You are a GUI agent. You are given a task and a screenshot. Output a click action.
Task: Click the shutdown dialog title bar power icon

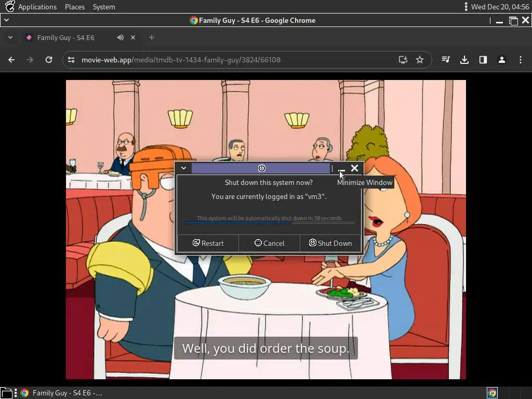(x=262, y=168)
